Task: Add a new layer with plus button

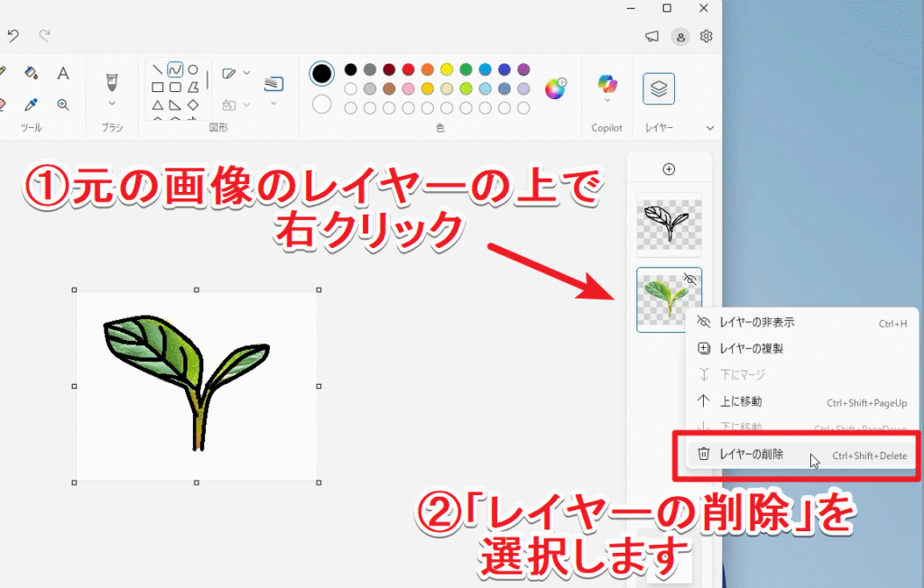Action: click(669, 169)
